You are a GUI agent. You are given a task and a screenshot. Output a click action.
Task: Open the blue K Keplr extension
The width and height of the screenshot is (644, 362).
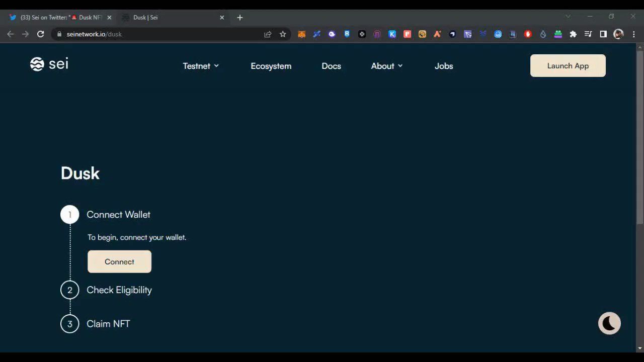(392, 34)
